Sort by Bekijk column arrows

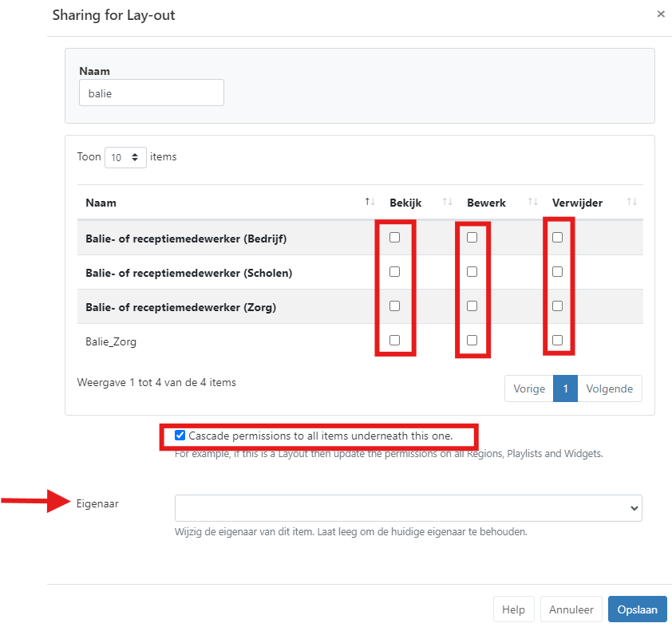(447, 203)
